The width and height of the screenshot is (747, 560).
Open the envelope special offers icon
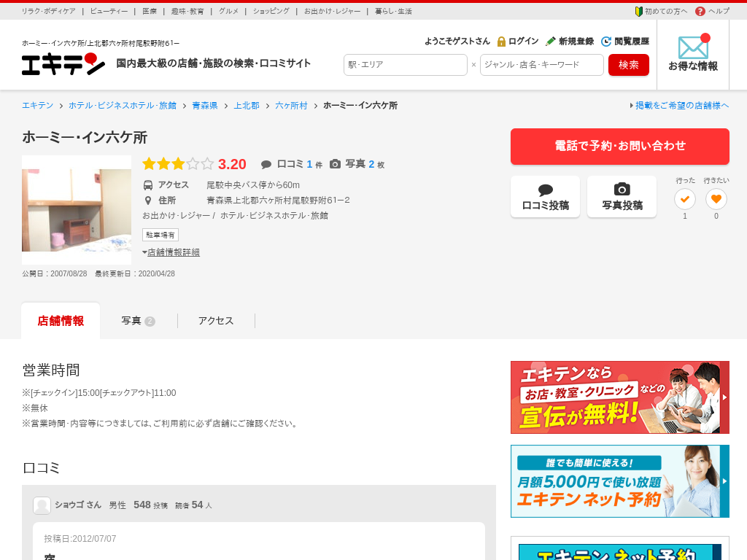693,47
